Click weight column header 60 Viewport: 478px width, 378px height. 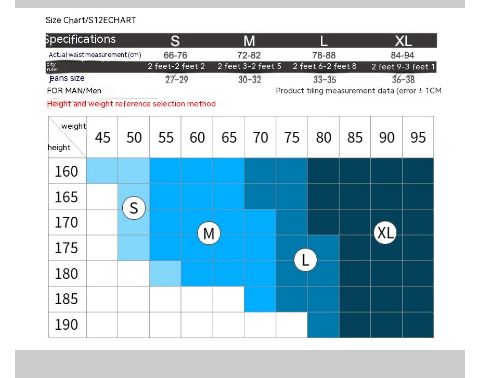pos(197,138)
